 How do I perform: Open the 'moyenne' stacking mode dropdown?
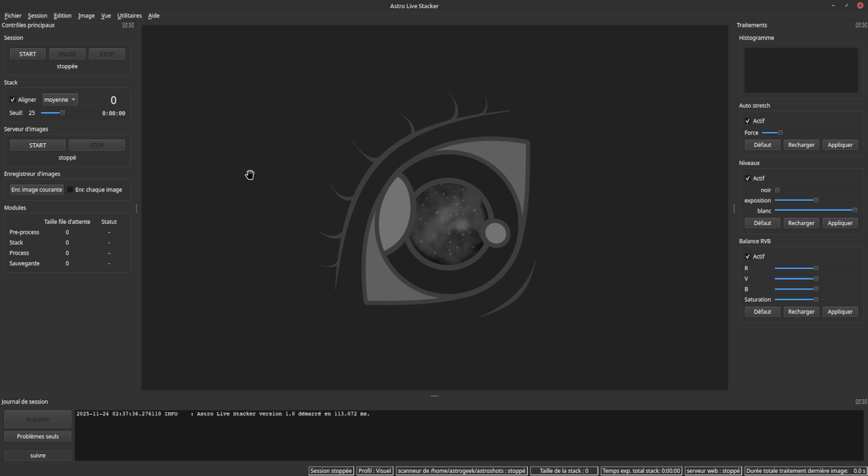[x=59, y=99]
